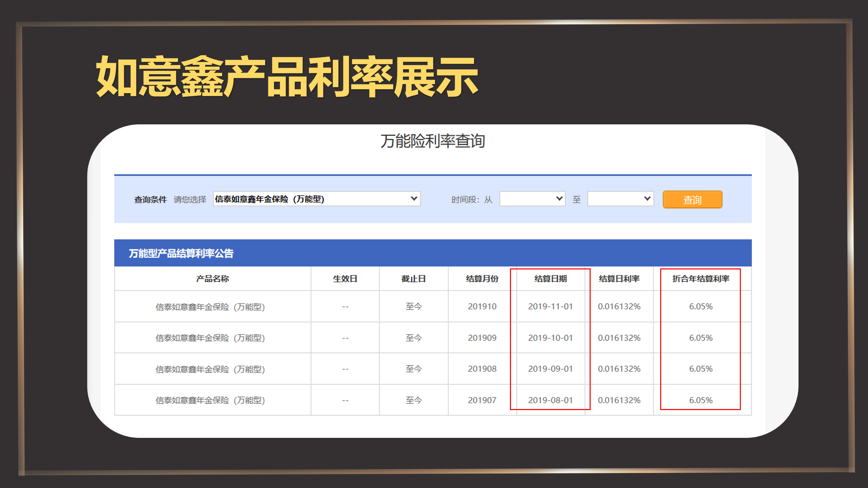Click the 2019-11-01 settlement date cell
868x488 pixels.
click(550, 306)
